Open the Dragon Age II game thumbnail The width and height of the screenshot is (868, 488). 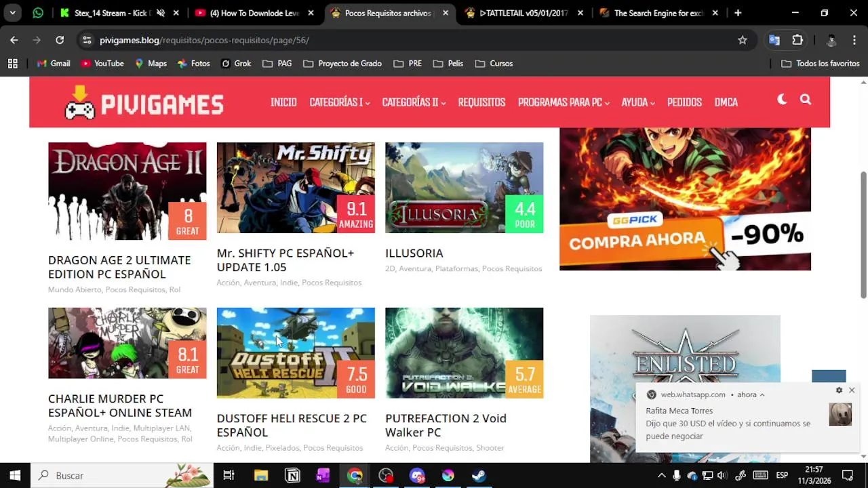pos(127,191)
